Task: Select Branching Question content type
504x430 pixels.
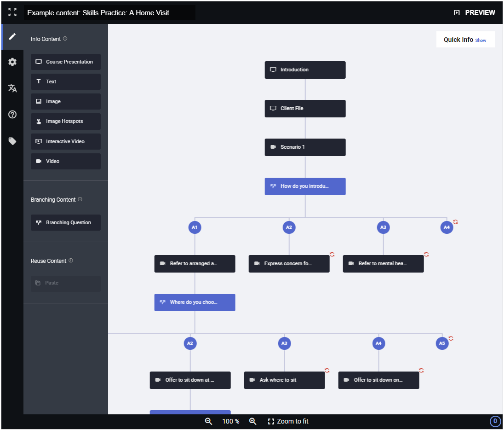Action: (x=66, y=222)
